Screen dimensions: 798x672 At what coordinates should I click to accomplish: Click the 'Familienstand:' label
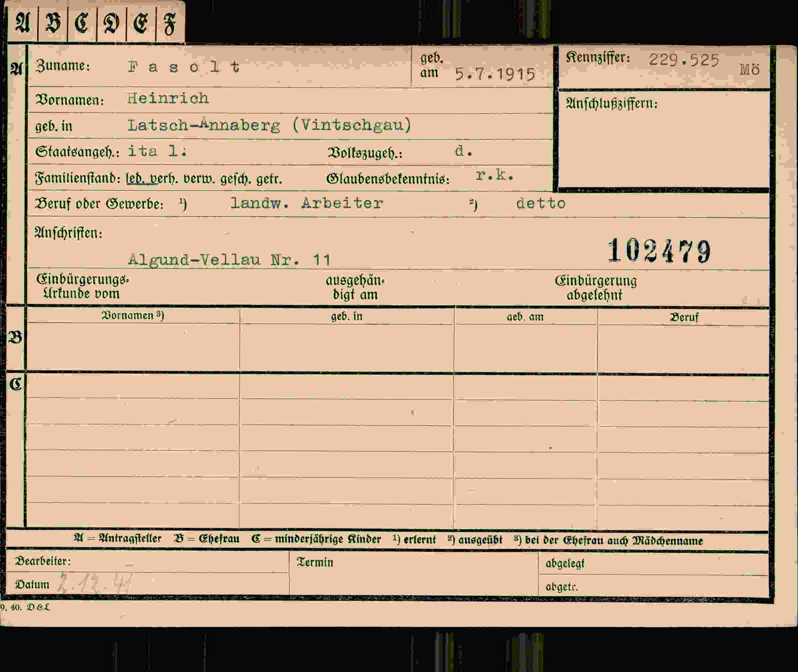(78, 178)
